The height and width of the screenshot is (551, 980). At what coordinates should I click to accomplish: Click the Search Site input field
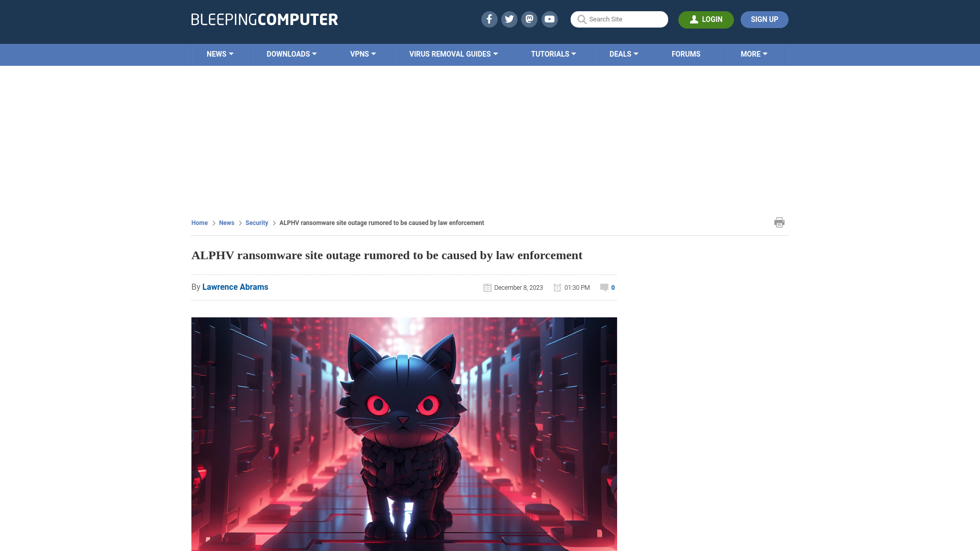pyautogui.click(x=619, y=19)
